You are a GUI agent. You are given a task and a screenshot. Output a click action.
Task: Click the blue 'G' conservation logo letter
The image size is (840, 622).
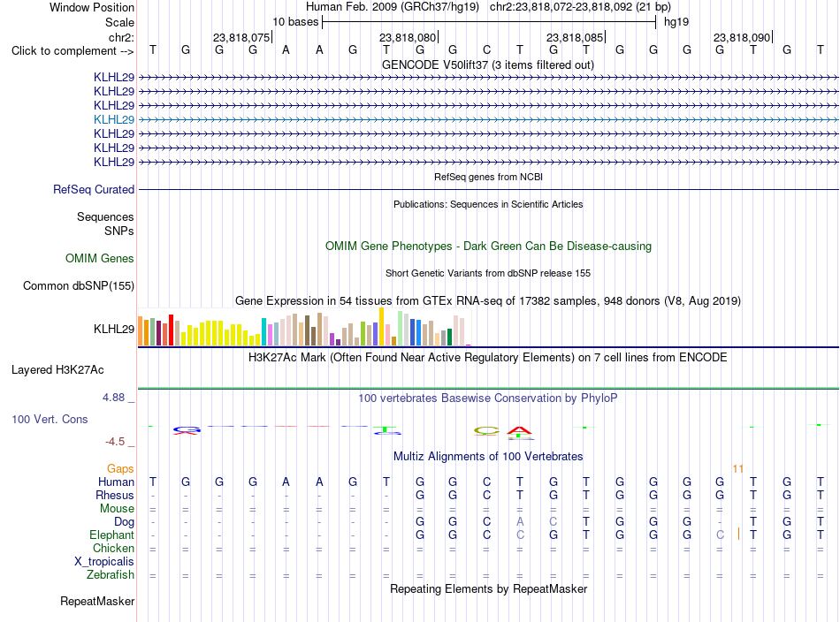(x=187, y=429)
